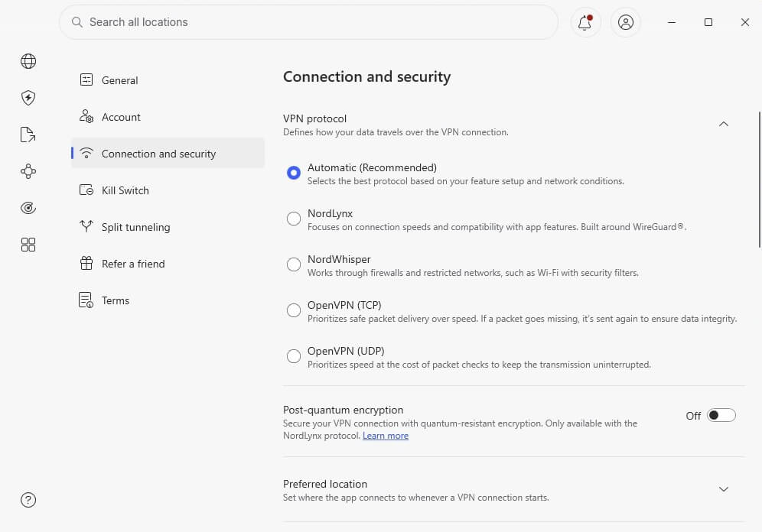Click the Connection and security heading
Image resolution: width=762 pixels, height=532 pixels.
pyautogui.click(x=367, y=76)
